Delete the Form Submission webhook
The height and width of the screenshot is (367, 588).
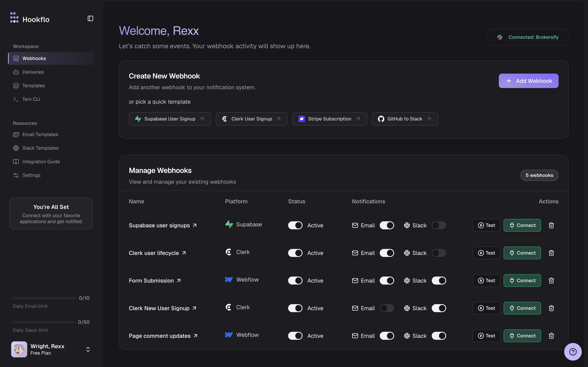click(x=551, y=281)
